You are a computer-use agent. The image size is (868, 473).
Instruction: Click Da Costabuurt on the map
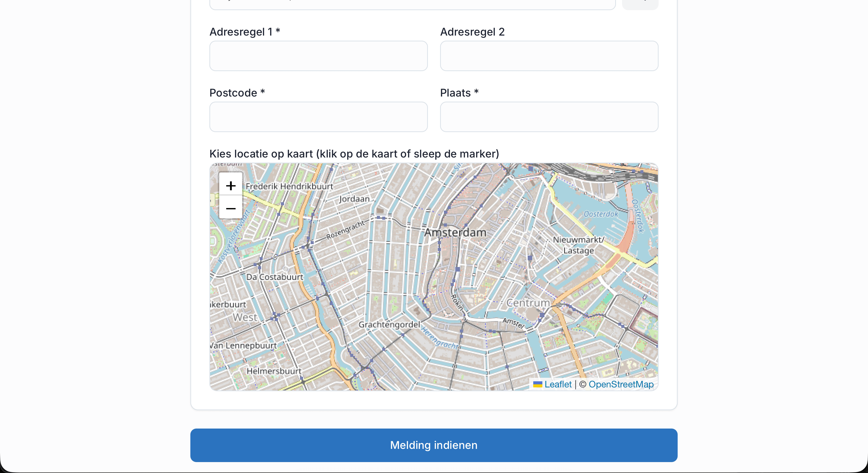pos(275,277)
